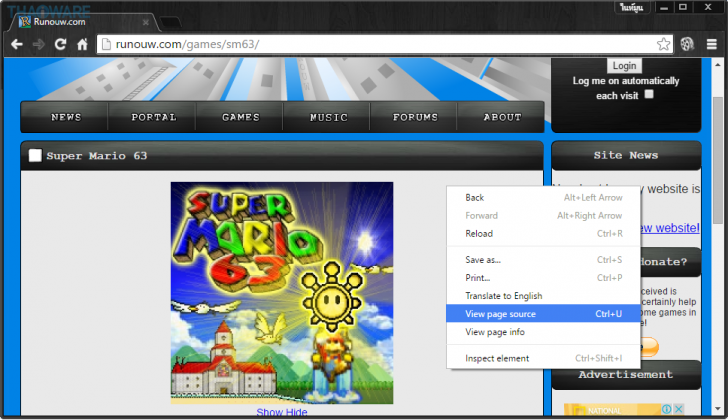Click the Super Mario 63 heading text
728x420 pixels.
point(97,156)
